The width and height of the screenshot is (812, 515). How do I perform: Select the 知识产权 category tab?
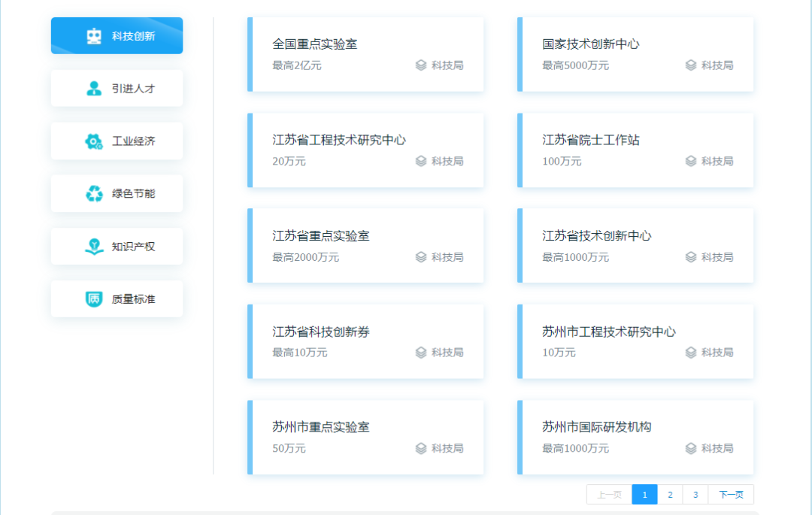(x=117, y=247)
